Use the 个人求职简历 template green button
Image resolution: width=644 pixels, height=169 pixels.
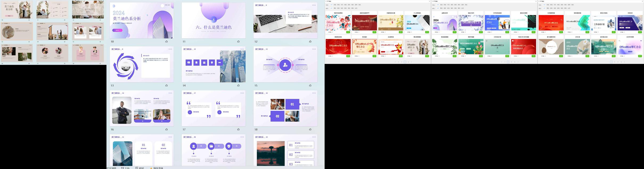[427, 32]
